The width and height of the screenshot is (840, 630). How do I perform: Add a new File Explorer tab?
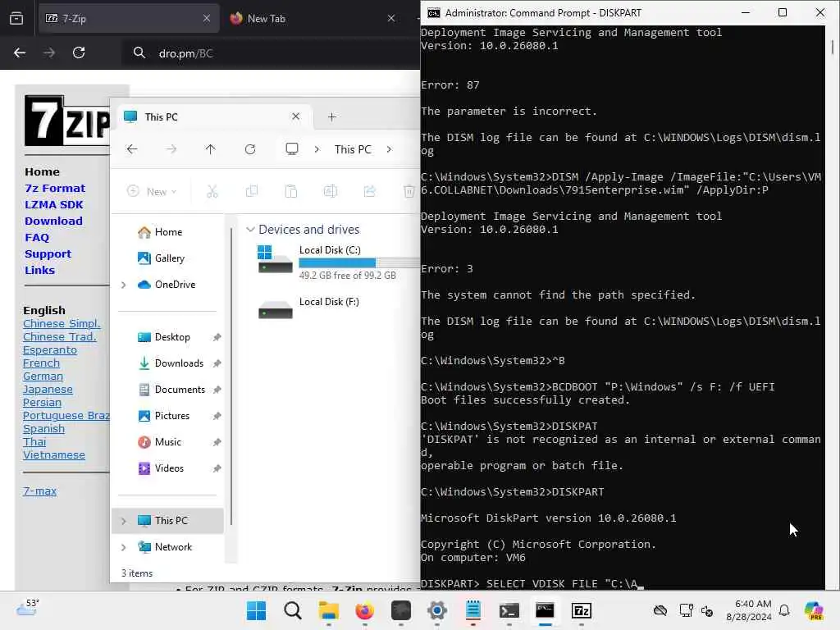(x=332, y=116)
